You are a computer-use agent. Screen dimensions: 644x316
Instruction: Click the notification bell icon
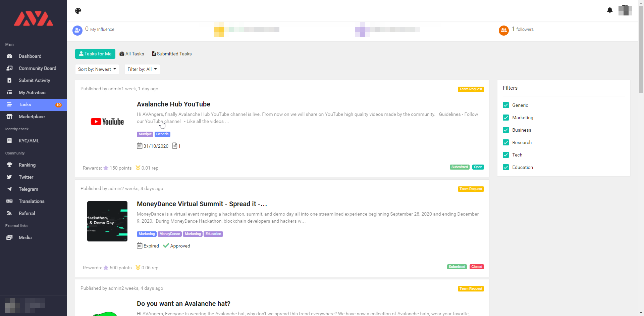(x=609, y=10)
